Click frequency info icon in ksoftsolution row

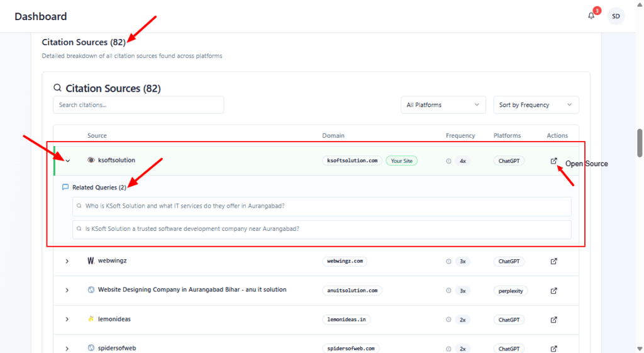[448, 161]
